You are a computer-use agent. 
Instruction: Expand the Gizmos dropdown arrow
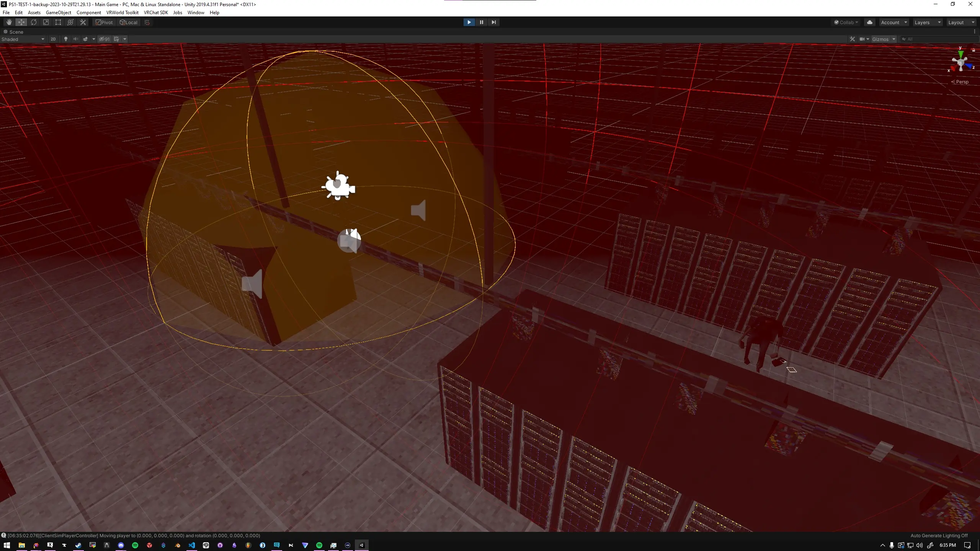894,39
